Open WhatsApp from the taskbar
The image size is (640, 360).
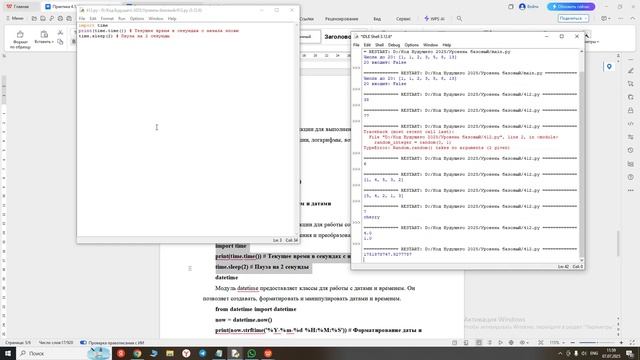(x=251, y=353)
